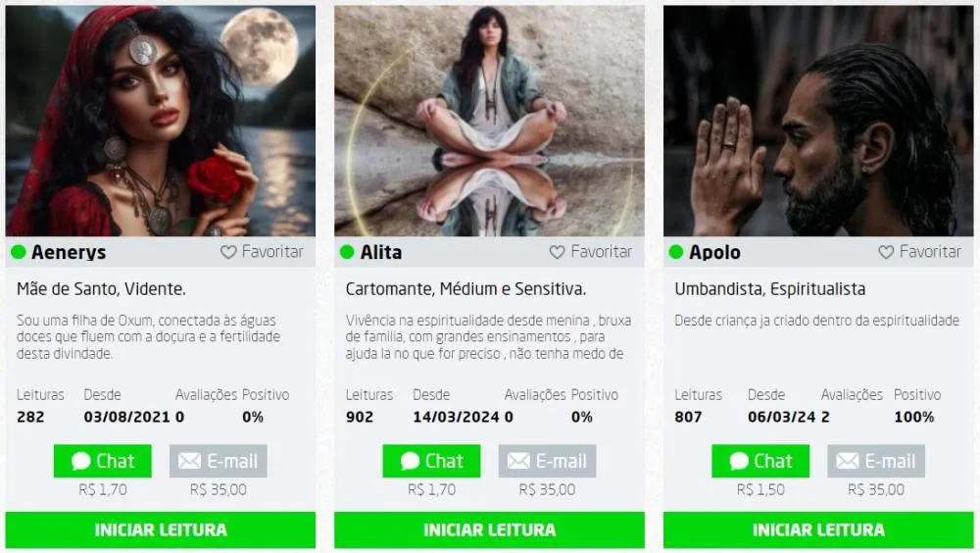The height and width of the screenshot is (553, 980).
Task: Send an E-mail to Aenerys
Action: coord(219,461)
